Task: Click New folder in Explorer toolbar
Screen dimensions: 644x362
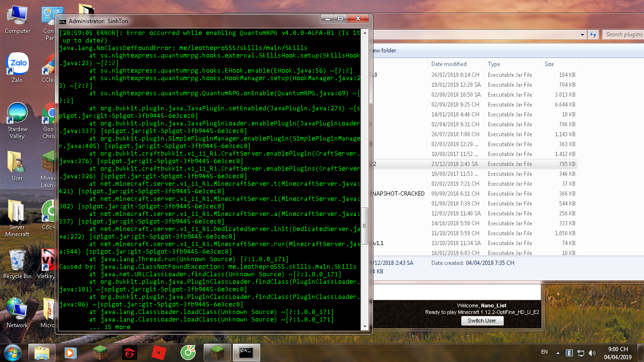Action: [384, 50]
